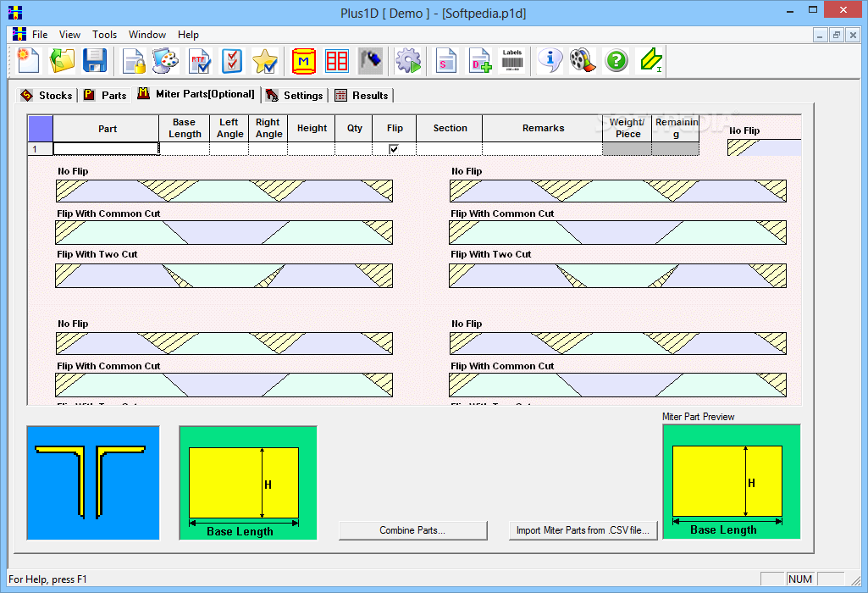This screenshot has width=868, height=593.
Task: Switch to the Stocks tab
Action: click(x=47, y=95)
